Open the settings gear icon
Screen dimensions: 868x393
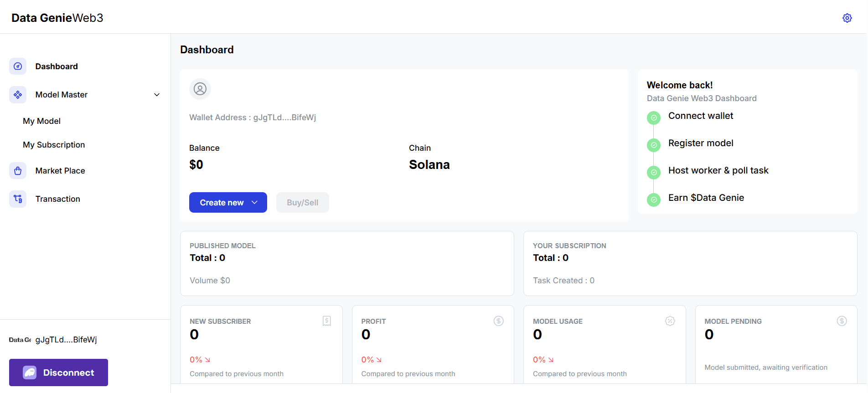(847, 18)
